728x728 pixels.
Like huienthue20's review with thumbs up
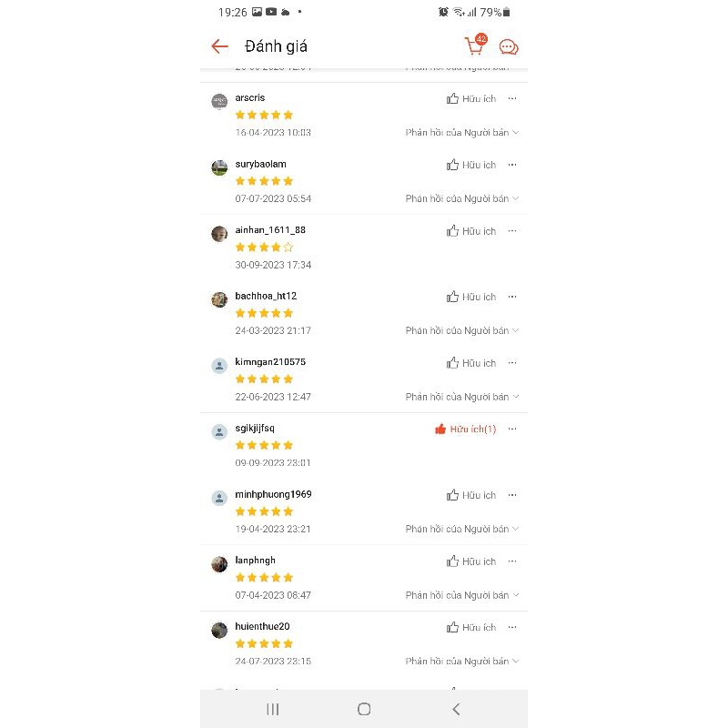pos(471,627)
